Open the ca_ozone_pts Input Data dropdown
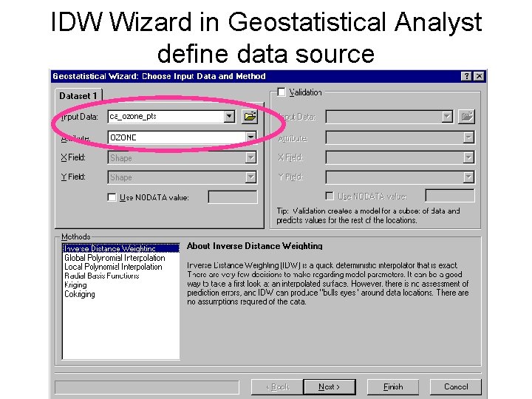The height and width of the screenshot is (399, 532). [229, 117]
